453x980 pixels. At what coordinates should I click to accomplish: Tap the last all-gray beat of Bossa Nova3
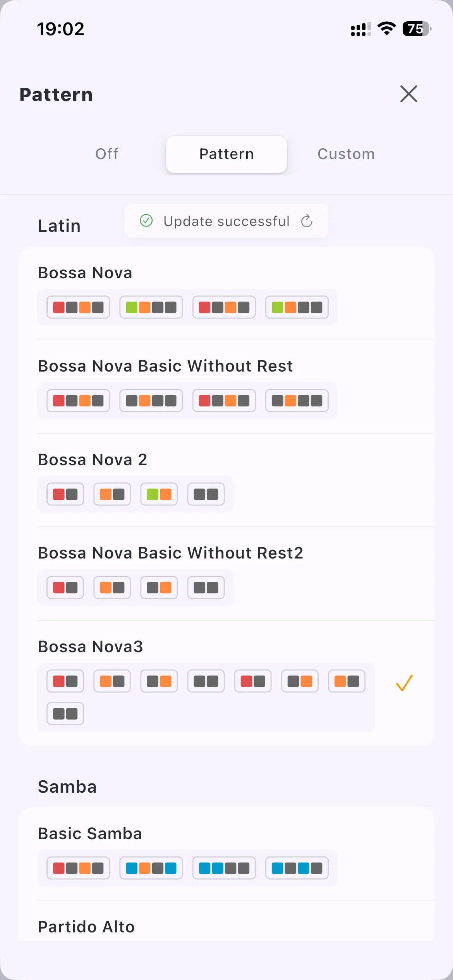(65, 713)
